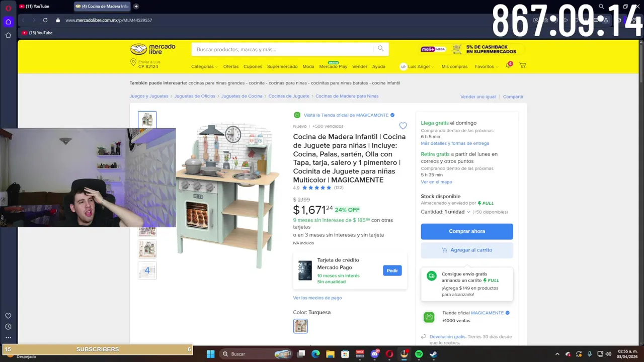
Task: Open Discord from taskbar
Action: [374, 354]
